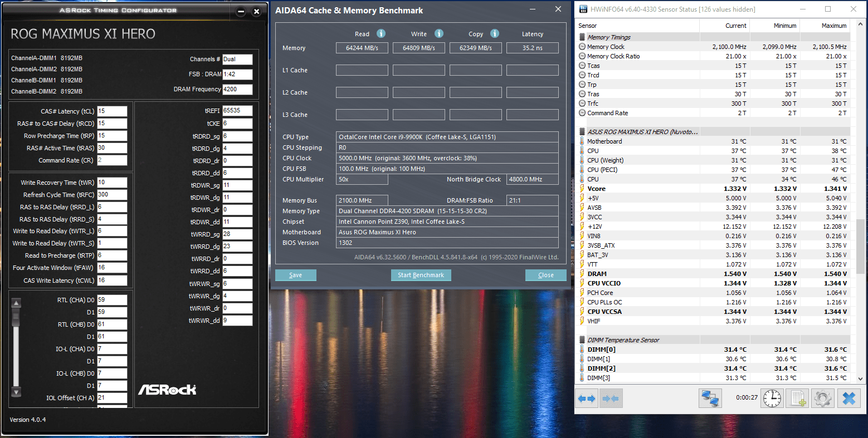Click the Memory Latency result 35.2 ns
868x438 pixels.
click(533, 48)
